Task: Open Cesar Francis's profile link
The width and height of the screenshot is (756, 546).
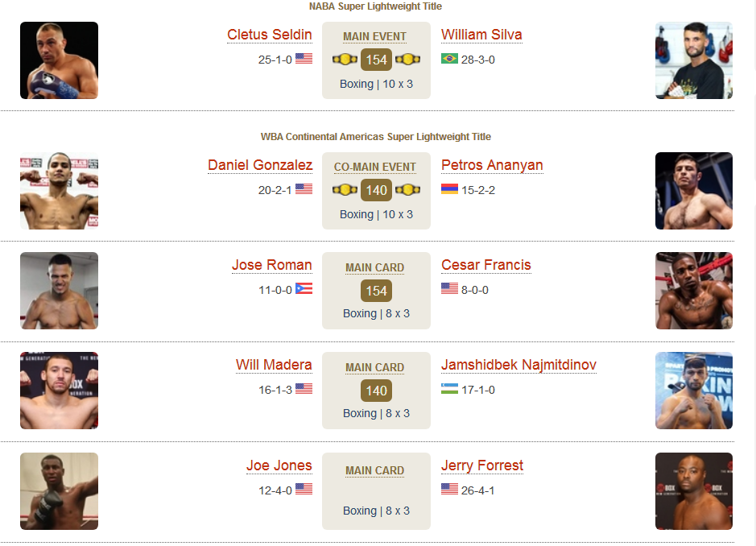Action: point(486,265)
